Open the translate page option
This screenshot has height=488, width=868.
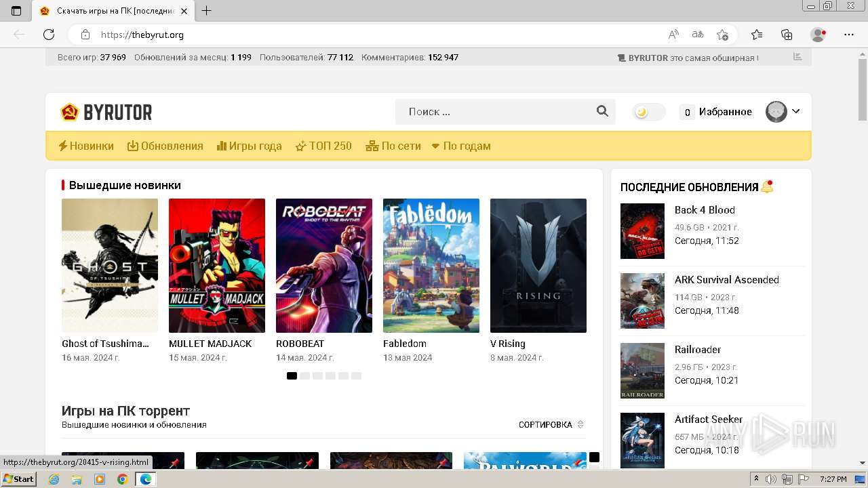point(698,35)
